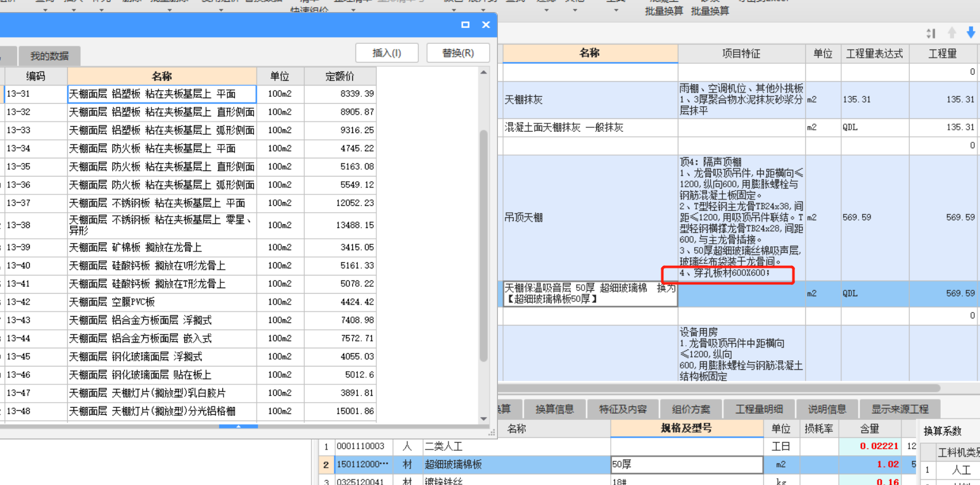Open the 换算信息 tab
The width and height of the screenshot is (980, 485).
(554, 409)
